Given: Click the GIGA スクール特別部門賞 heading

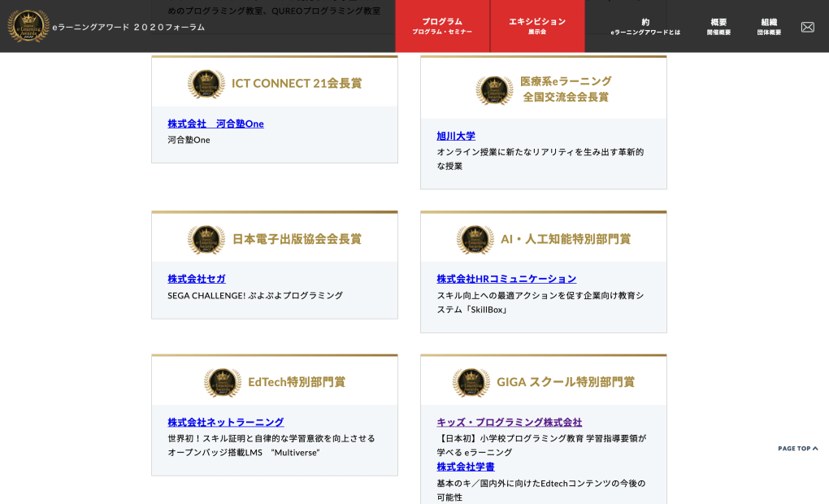Looking at the screenshot, I should (x=566, y=382).
